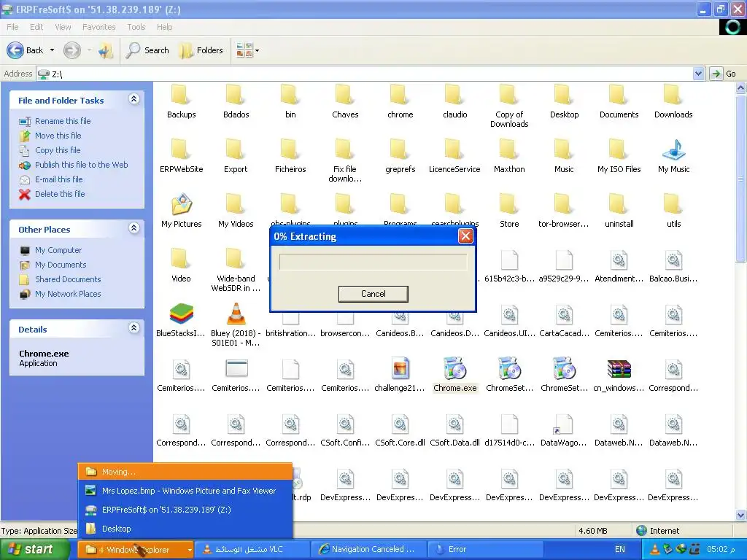This screenshot has width=747, height=560.
Task: Click Delete this file link
Action: [x=60, y=194]
